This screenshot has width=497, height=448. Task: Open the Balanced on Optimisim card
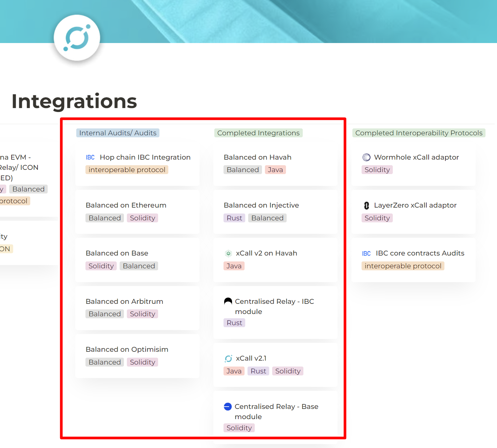pos(137,356)
